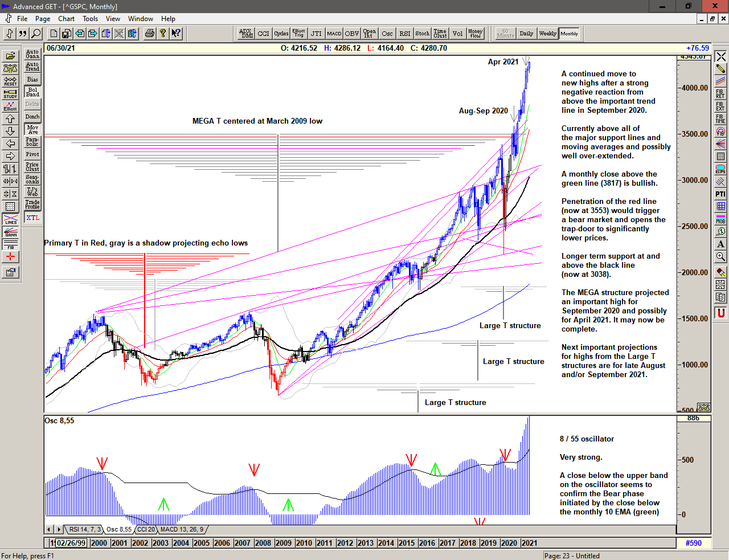Pick the eraser tool in right toolbar
The height and width of the screenshot is (560, 729).
coord(720,272)
